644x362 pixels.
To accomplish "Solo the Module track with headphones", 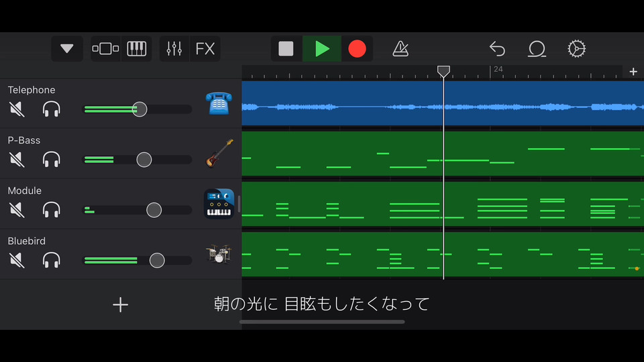I will [x=52, y=210].
